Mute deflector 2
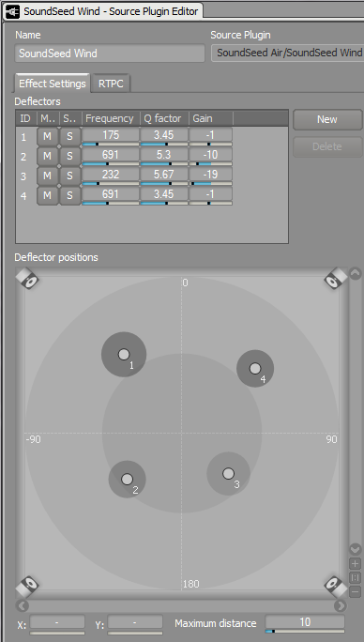This screenshot has height=642, width=364. click(x=48, y=156)
